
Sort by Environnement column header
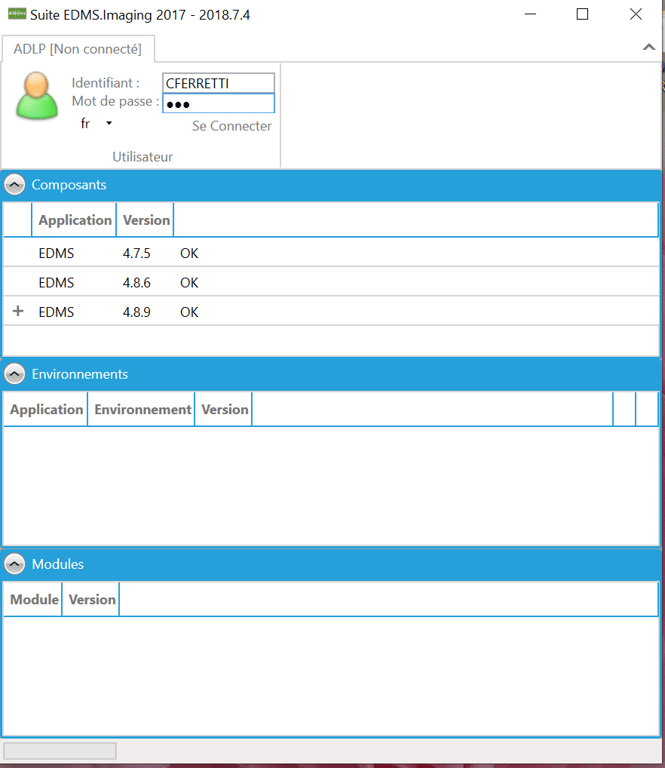tap(142, 409)
